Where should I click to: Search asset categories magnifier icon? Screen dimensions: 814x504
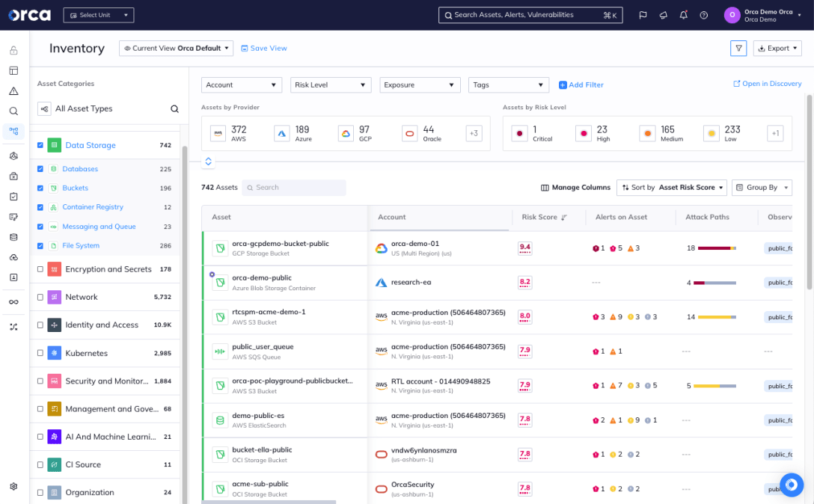tap(174, 109)
